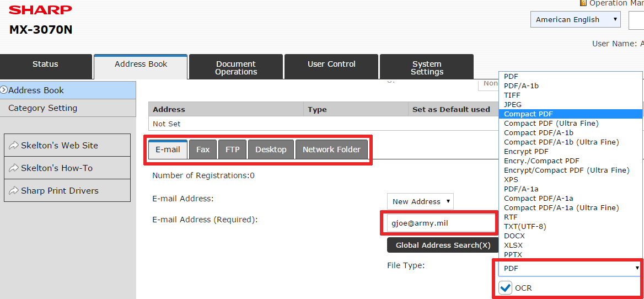Select Category Setting in the sidebar

[x=68, y=108]
